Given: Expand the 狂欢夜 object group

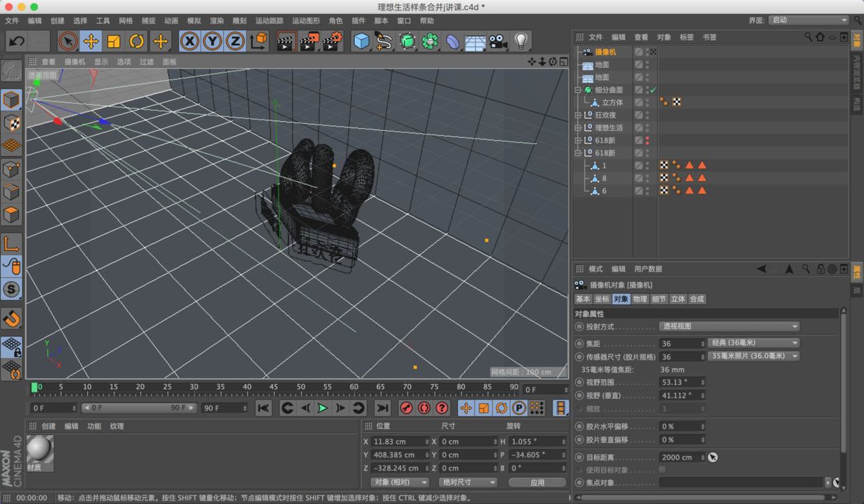Looking at the screenshot, I should tap(578, 115).
